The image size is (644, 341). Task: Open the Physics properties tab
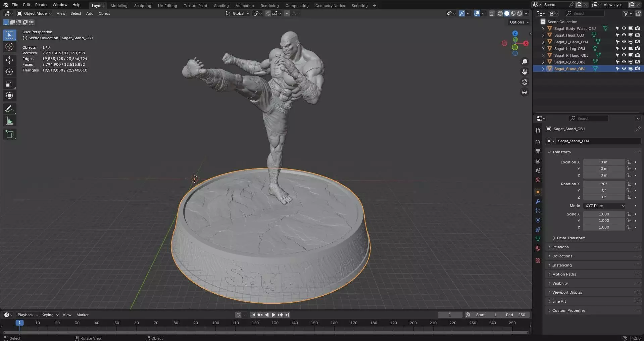538,220
